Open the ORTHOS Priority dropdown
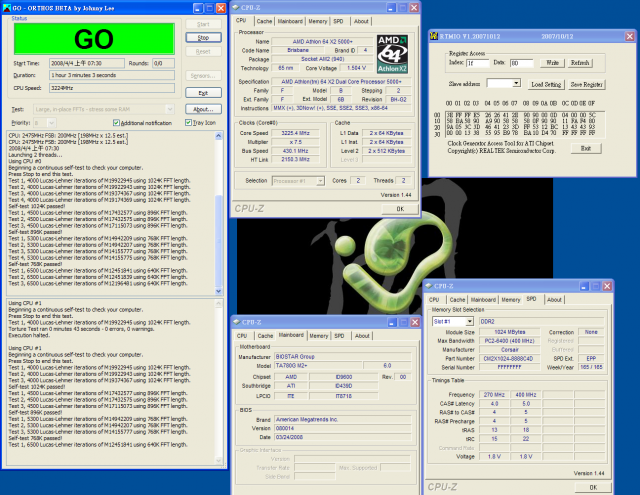Viewport: 640px width, 495px height. coord(51,122)
